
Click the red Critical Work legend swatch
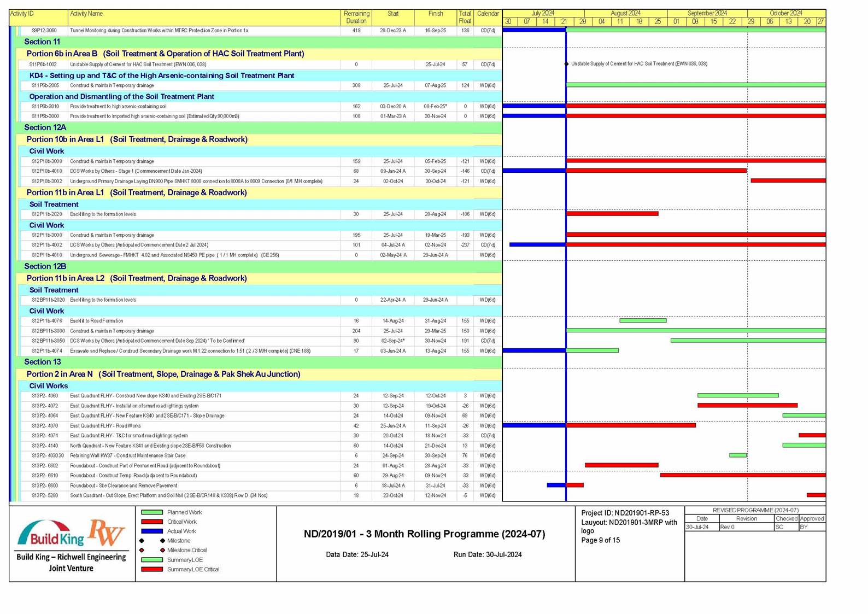point(152,522)
